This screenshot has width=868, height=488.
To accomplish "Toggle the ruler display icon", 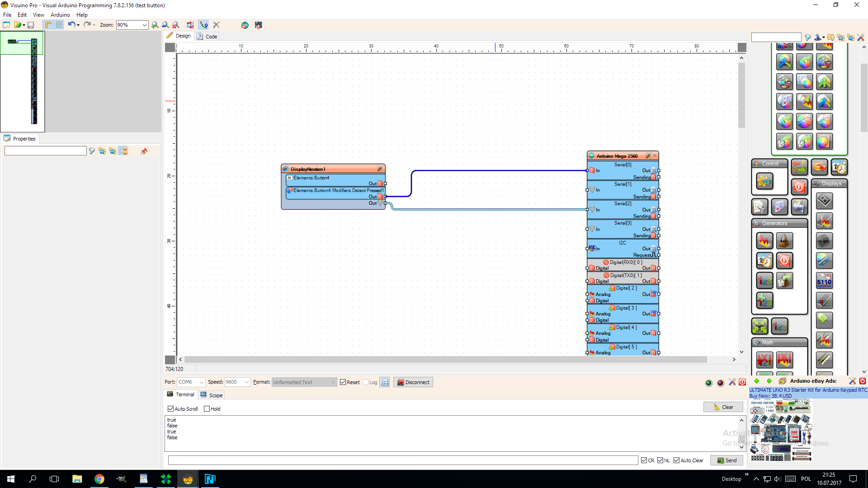I will pos(48,25).
